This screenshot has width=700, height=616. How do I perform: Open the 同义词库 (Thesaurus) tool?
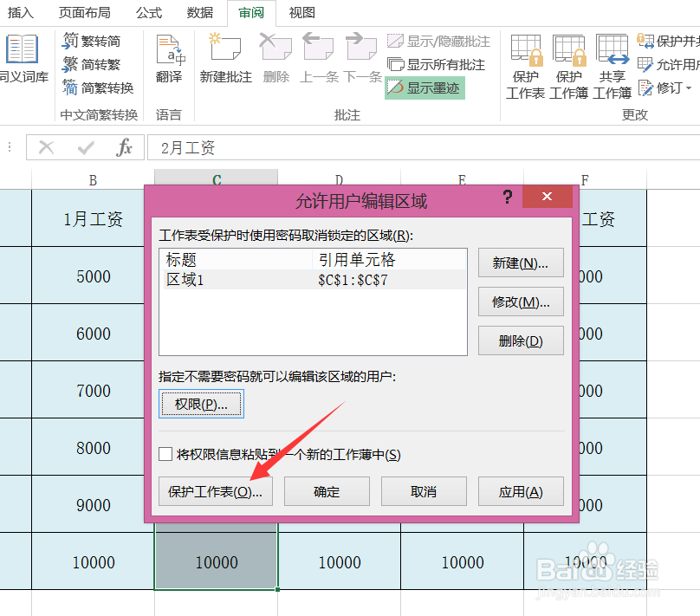point(22,61)
